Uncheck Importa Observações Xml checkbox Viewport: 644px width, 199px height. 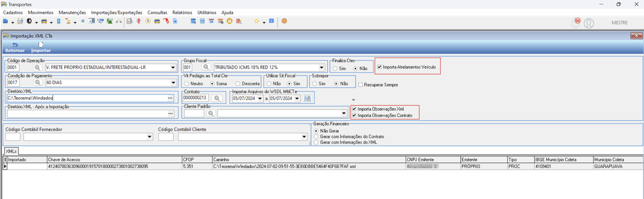[x=354, y=109]
